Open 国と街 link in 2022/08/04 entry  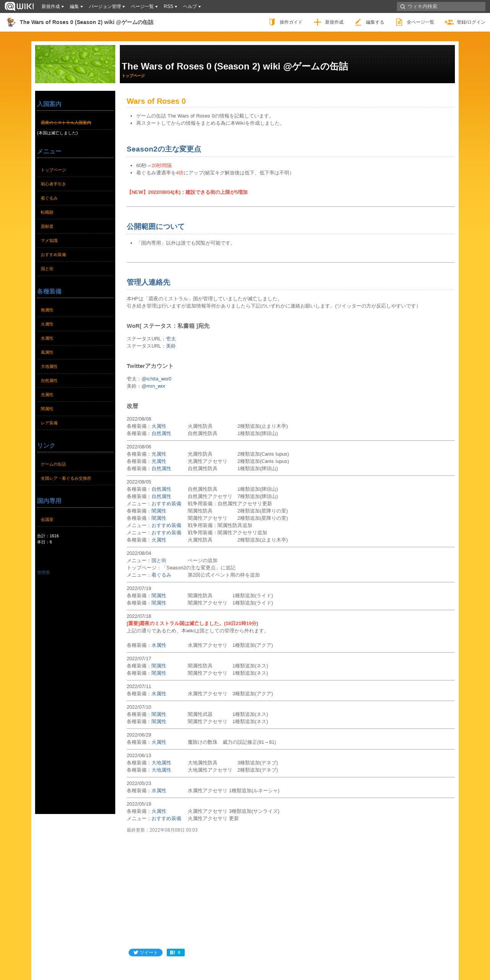point(159,561)
